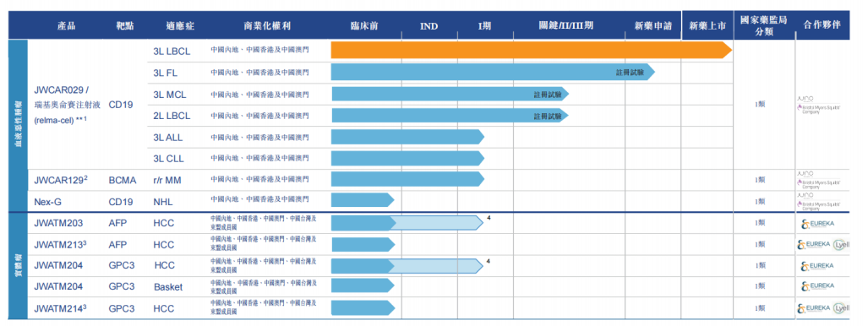Click the 註冊試驗 label on the 3L MCL bar

(548, 95)
